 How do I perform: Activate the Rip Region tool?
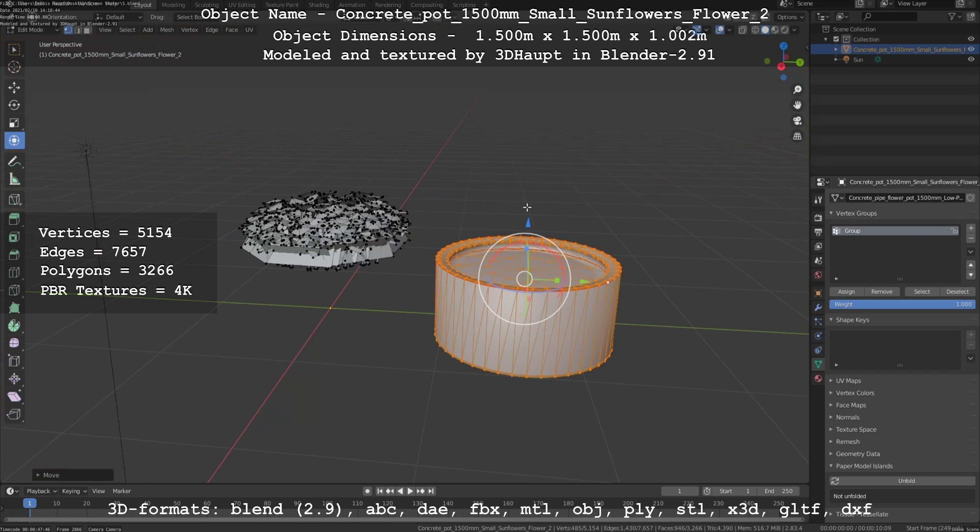[15, 414]
